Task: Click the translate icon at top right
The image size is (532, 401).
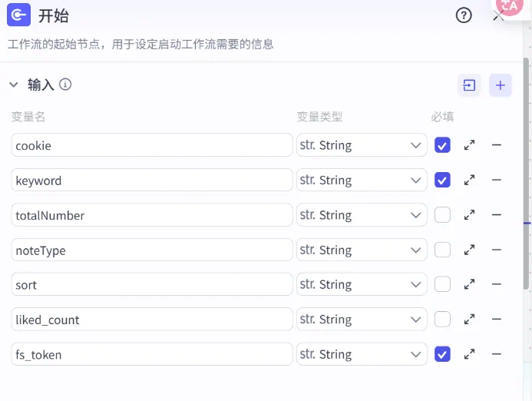Action: pos(510,5)
